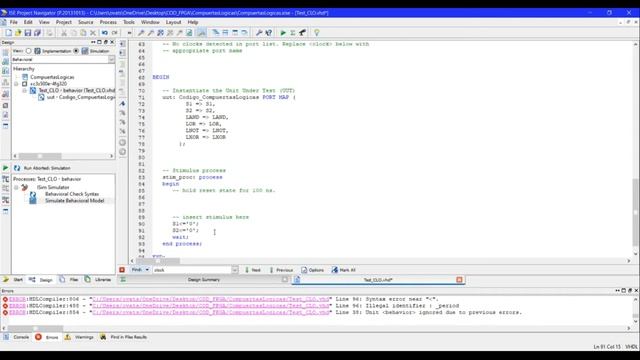Click the lightbulb tips icon in toolbar
The height and width of the screenshot is (360, 640).
tap(316, 33)
